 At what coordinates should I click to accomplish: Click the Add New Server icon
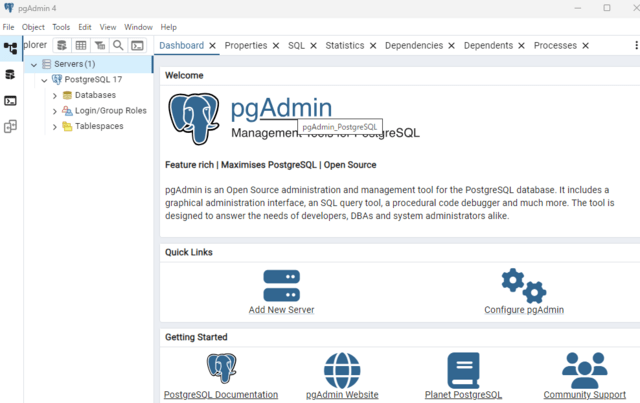point(281,285)
